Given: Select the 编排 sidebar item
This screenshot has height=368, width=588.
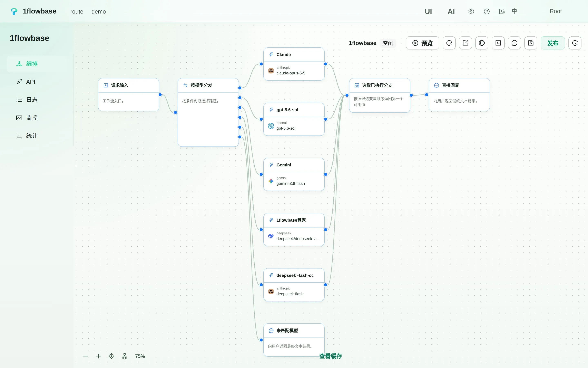Looking at the screenshot, I should 37,64.
